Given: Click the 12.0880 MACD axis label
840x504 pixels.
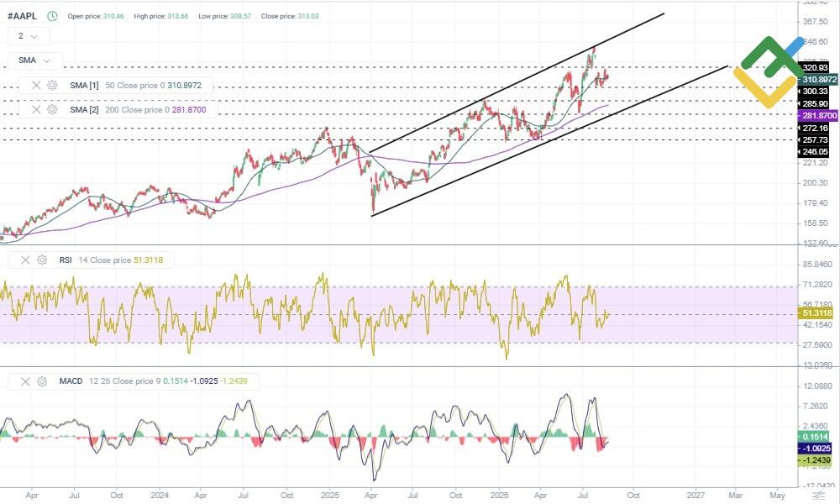Looking at the screenshot, I should [817, 386].
